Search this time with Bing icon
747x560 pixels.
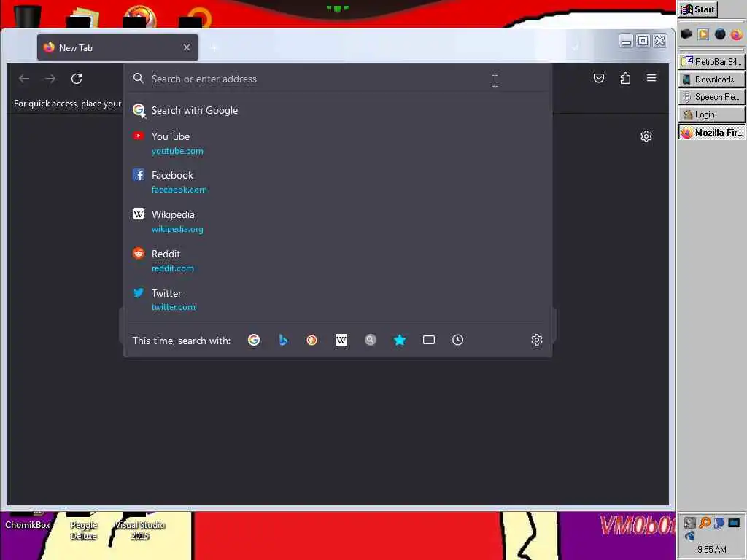click(283, 340)
